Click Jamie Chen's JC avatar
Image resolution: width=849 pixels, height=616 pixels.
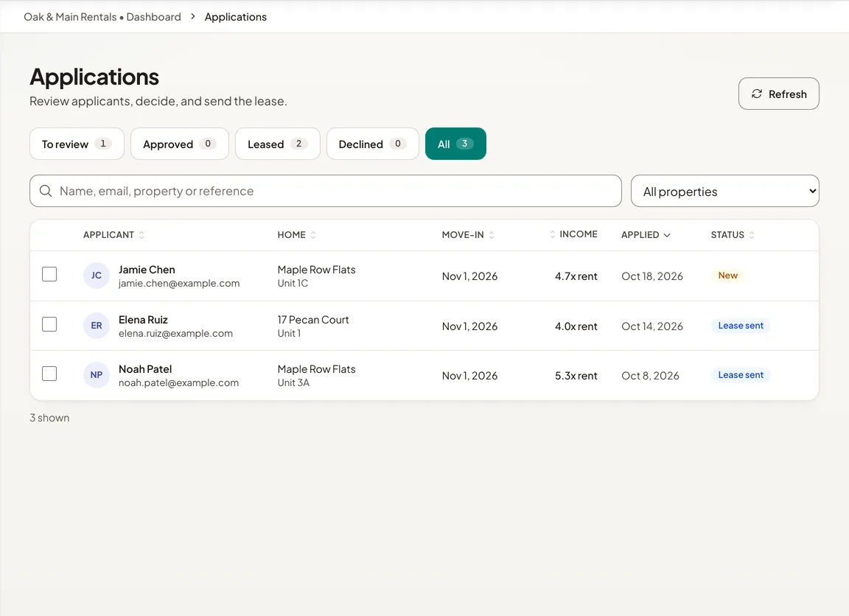click(97, 276)
